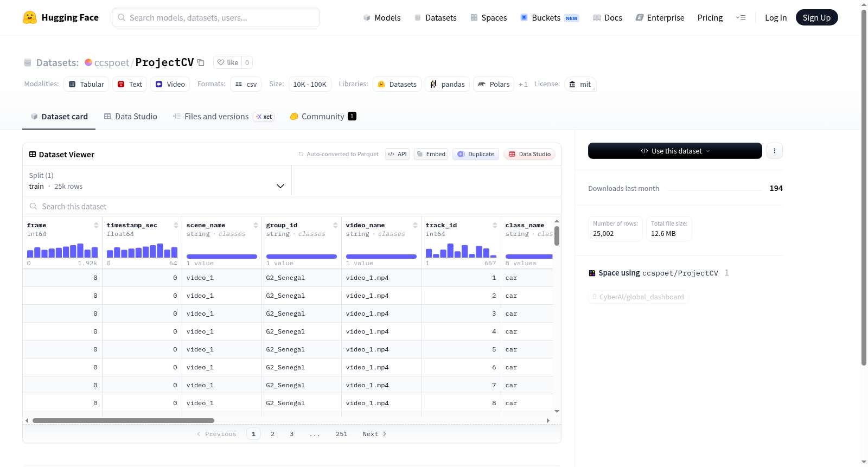Go to page 3 of the dataset
Screen dimensions: 868x467
292,434
